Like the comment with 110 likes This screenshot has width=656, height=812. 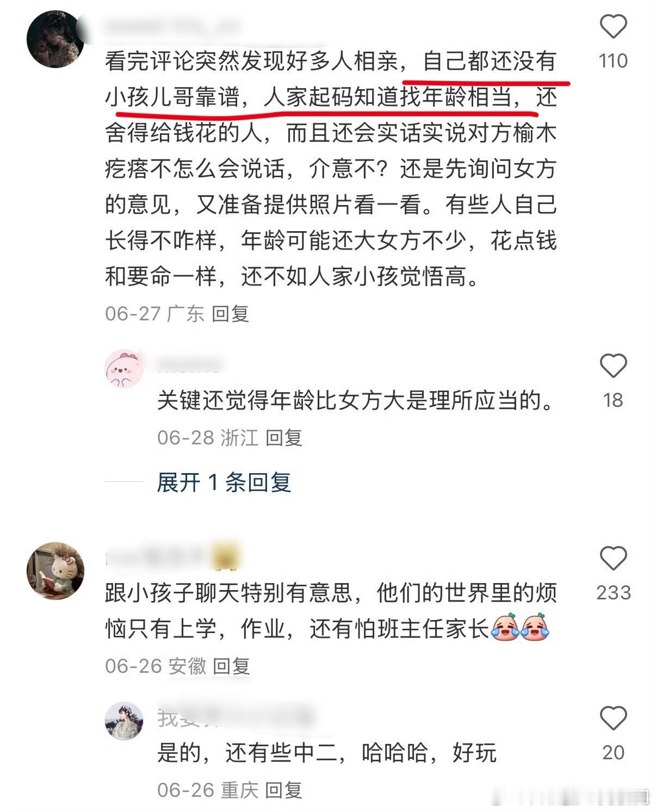point(613,26)
